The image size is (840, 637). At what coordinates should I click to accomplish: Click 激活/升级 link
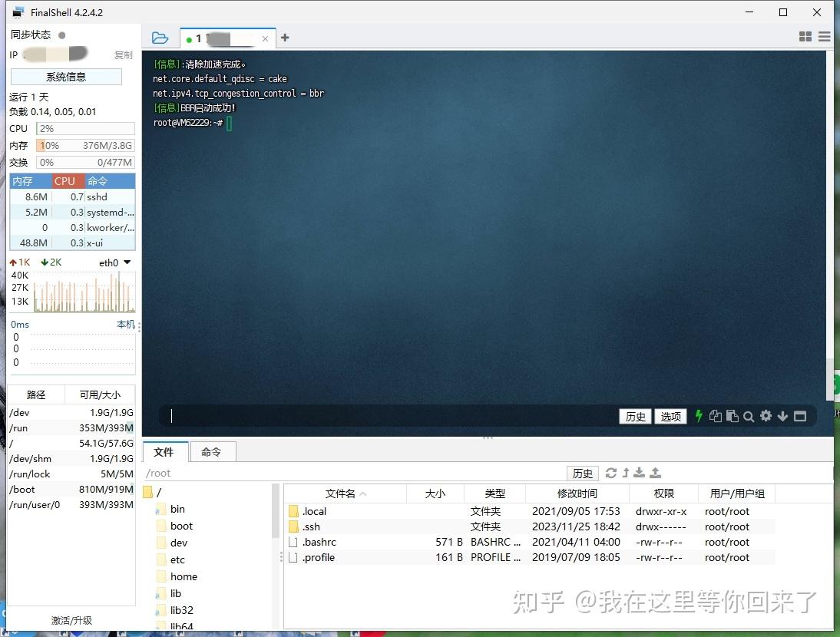(x=71, y=620)
